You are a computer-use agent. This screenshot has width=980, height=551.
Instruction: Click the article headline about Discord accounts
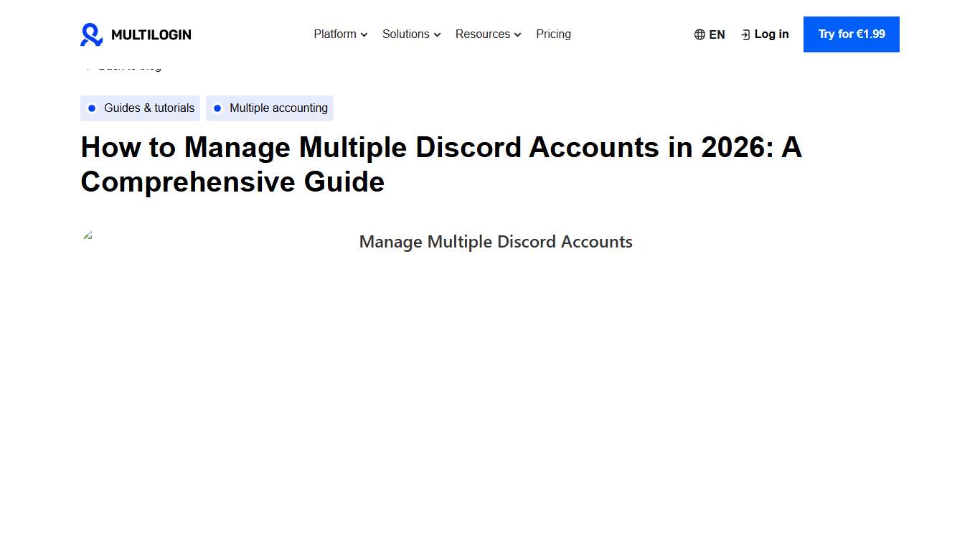coord(441,164)
